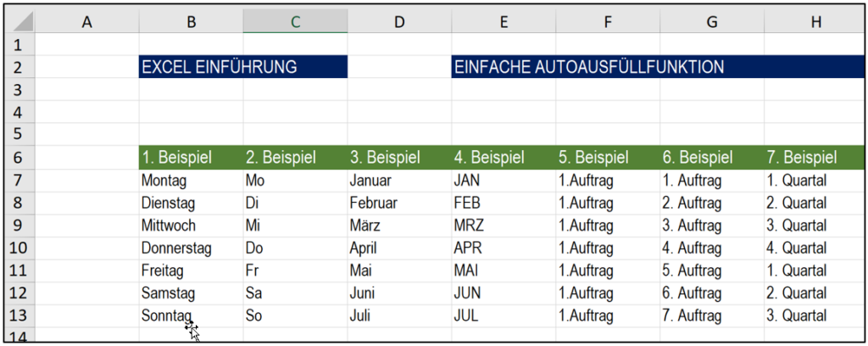Click the EINFACHE AUTOAUSFÜLLFUNKTION title cell
Image resolution: width=868 pixels, height=346 pixels.
(x=658, y=67)
